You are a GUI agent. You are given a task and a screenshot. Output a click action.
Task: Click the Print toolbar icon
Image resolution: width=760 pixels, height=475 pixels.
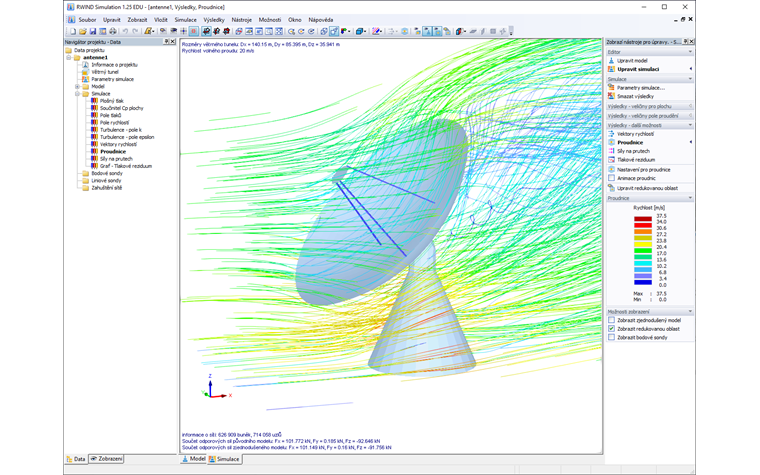coord(112,32)
